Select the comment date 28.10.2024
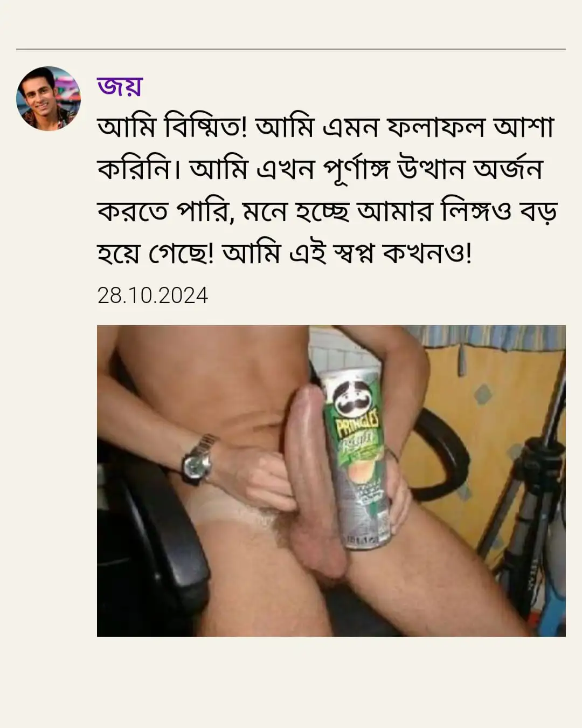Viewport: 582px width, 728px height. pyautogui.click(x=153, y=296)
